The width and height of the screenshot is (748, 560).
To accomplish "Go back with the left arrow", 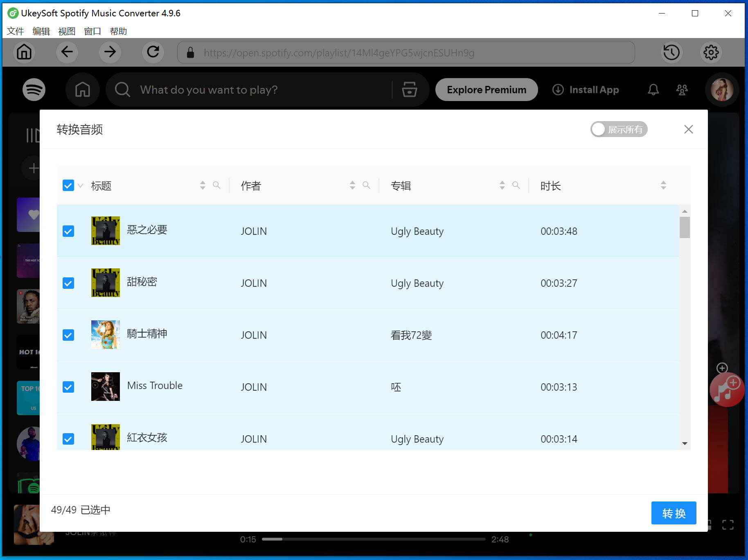I will tap(67, 52).
